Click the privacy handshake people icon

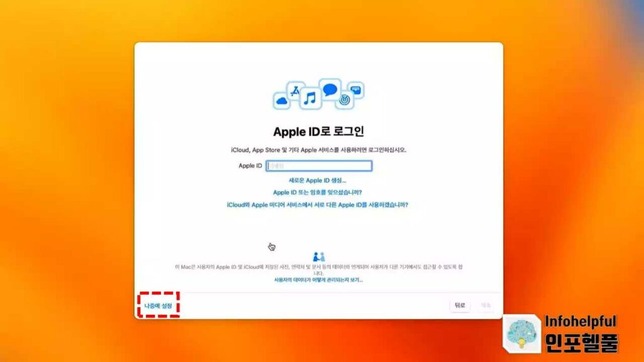(319, 257)
